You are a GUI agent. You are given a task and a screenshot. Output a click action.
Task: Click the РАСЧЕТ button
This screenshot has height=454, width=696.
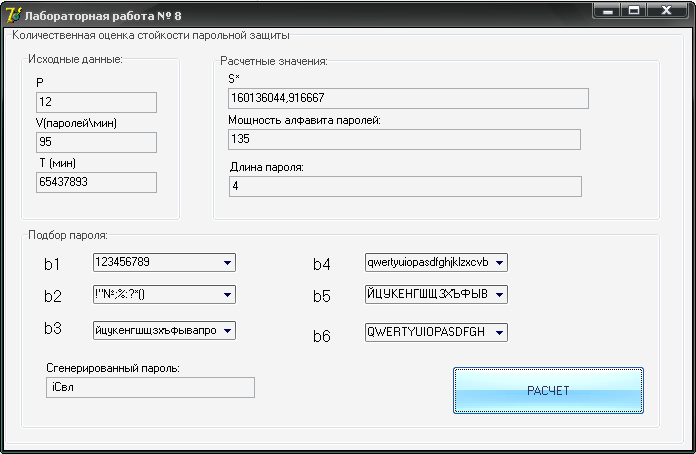(548, 391)
